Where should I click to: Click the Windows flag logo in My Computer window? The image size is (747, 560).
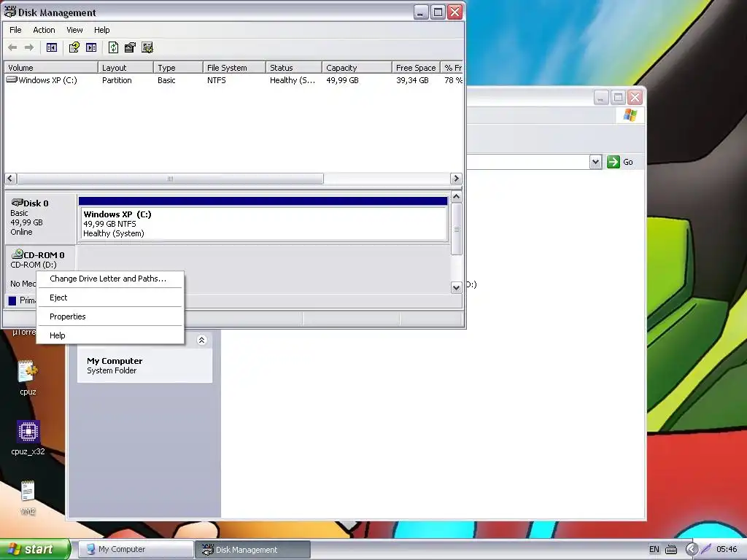point(630,114)
